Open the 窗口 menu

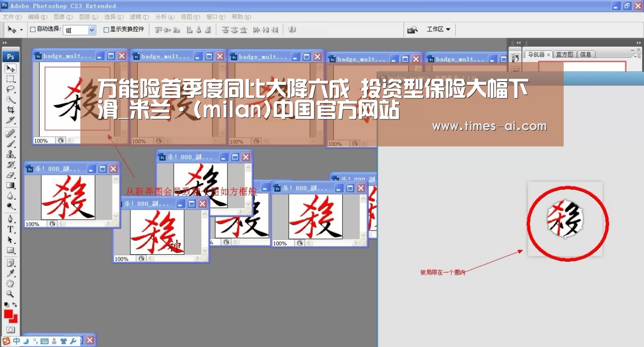click(215, 17)
